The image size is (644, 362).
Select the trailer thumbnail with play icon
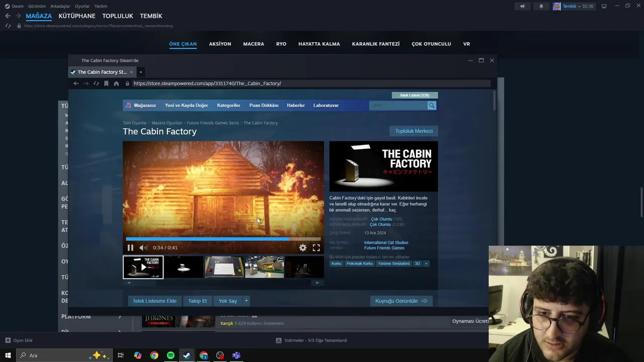tap(143, 267)
